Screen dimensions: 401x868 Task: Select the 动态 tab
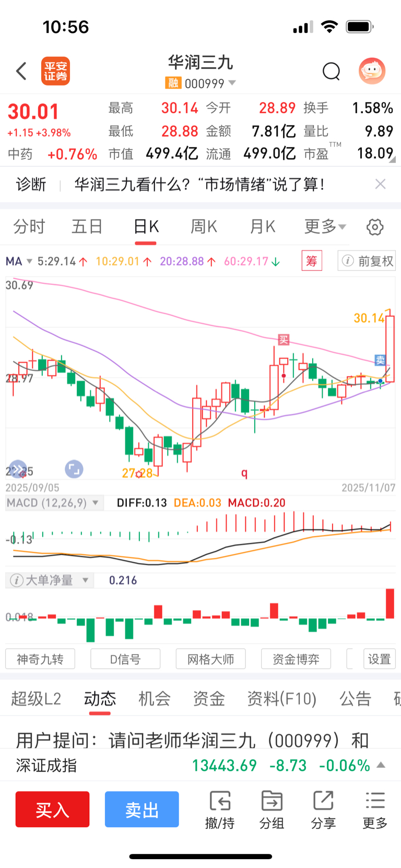(100, 698)
